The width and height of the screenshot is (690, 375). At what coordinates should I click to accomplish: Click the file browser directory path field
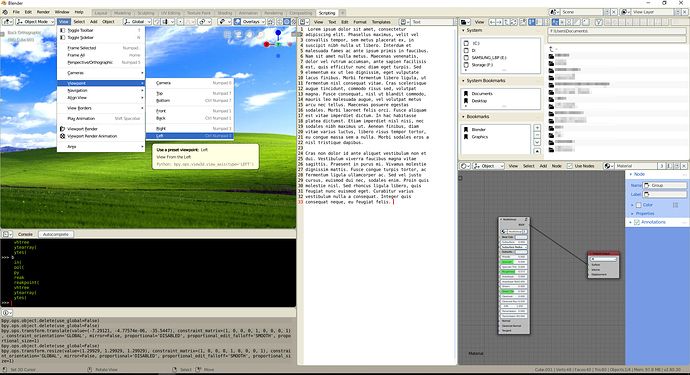(617, 31)
